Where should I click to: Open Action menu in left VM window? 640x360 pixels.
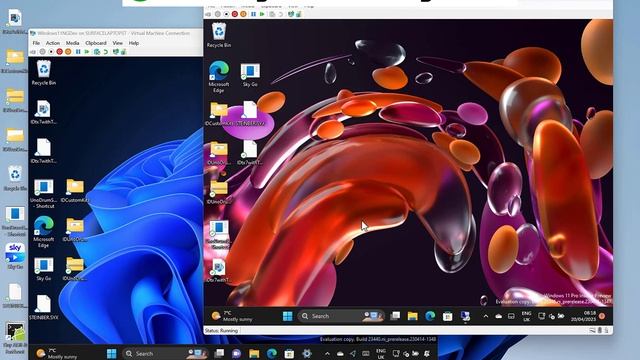click(x=53, y=43)
